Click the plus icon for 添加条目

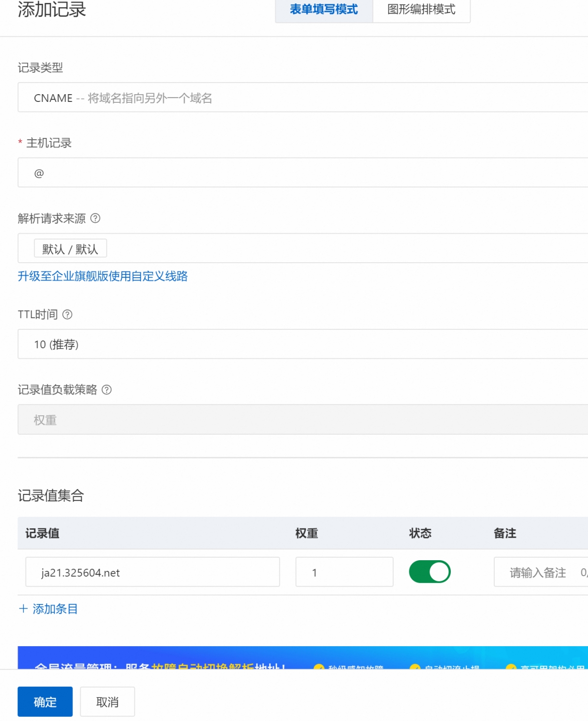[23, 608]
